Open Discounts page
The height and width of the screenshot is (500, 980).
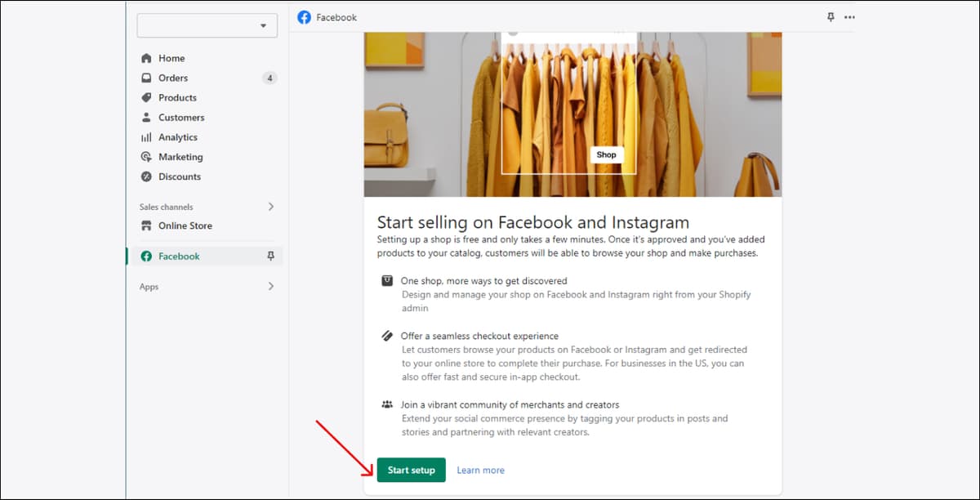click(x=180, y=176)
